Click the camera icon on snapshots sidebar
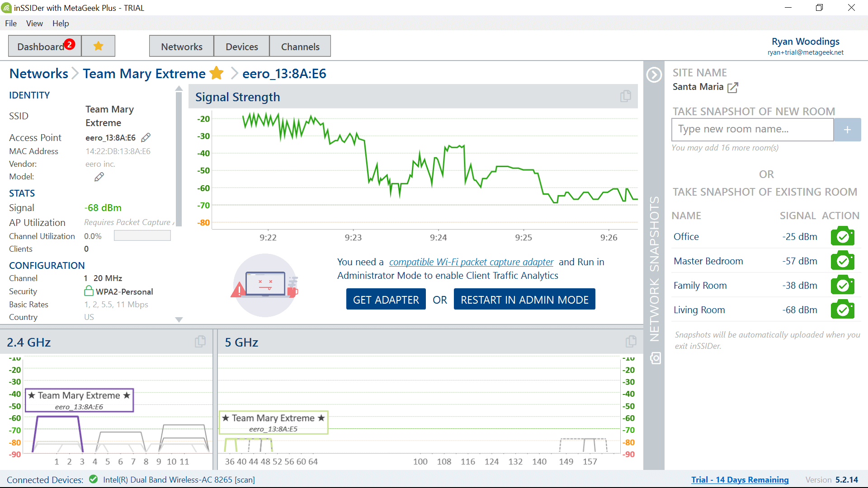The height and width of the screenshot is (488, 868). 655,358
